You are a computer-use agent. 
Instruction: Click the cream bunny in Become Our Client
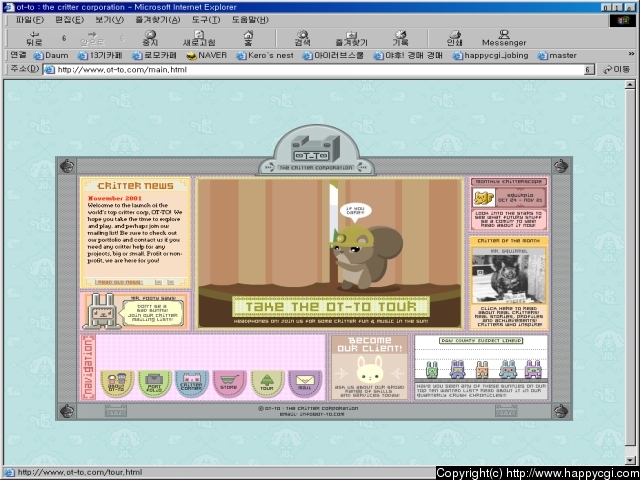[369, 369]
